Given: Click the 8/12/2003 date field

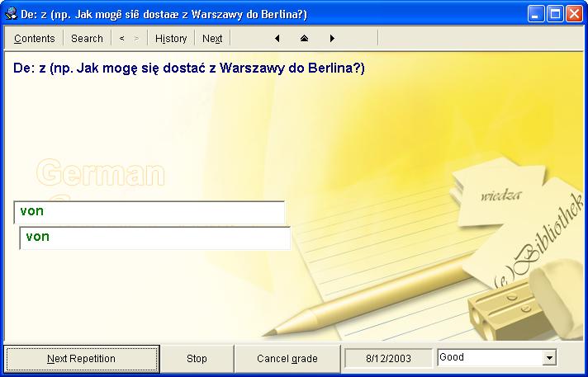Looking at the screenshot, I should click(388, 359).
